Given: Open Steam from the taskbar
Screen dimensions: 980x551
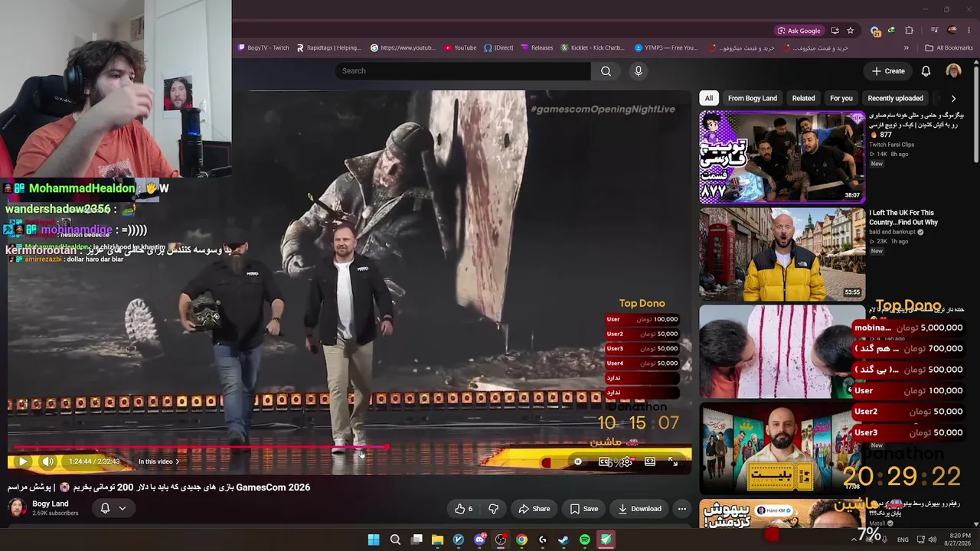Looking at the screenshot, I should click(563, 540).
